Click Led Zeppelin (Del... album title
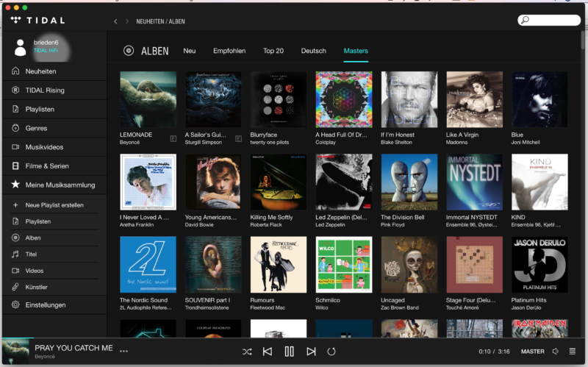The width and height of the screenshot is (588, 367). (341, 217)
